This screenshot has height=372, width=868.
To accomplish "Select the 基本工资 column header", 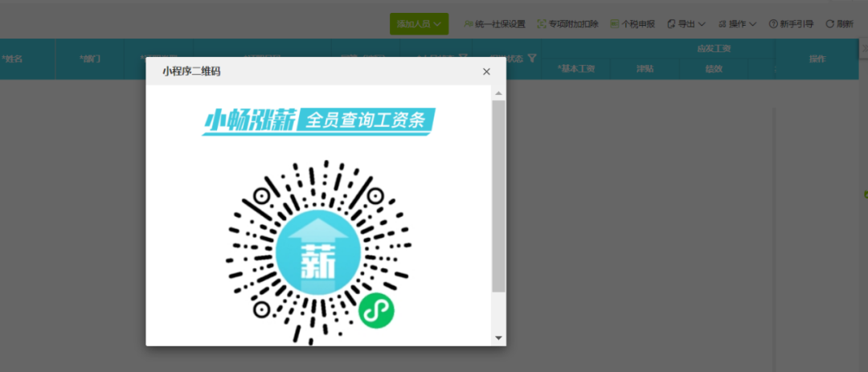I will 575,69.
